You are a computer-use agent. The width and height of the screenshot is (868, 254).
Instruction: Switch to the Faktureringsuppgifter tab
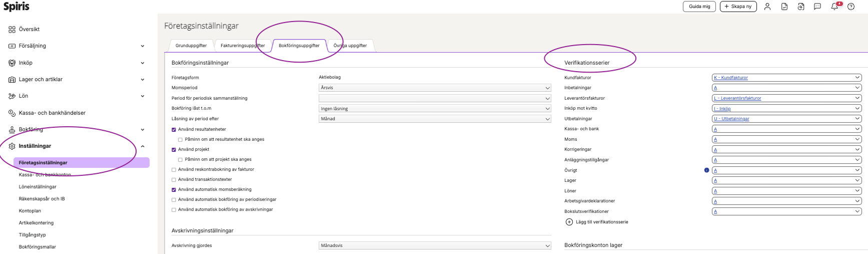point(243,46)
